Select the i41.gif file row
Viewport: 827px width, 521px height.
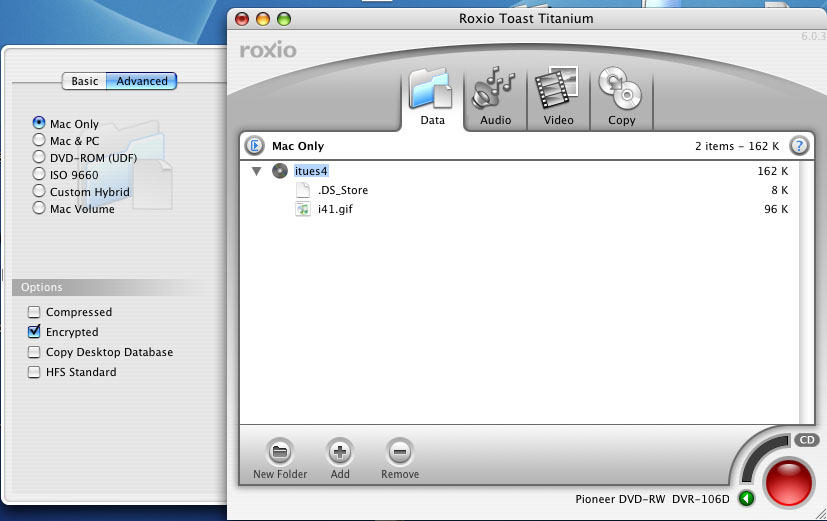pos(520,209)
